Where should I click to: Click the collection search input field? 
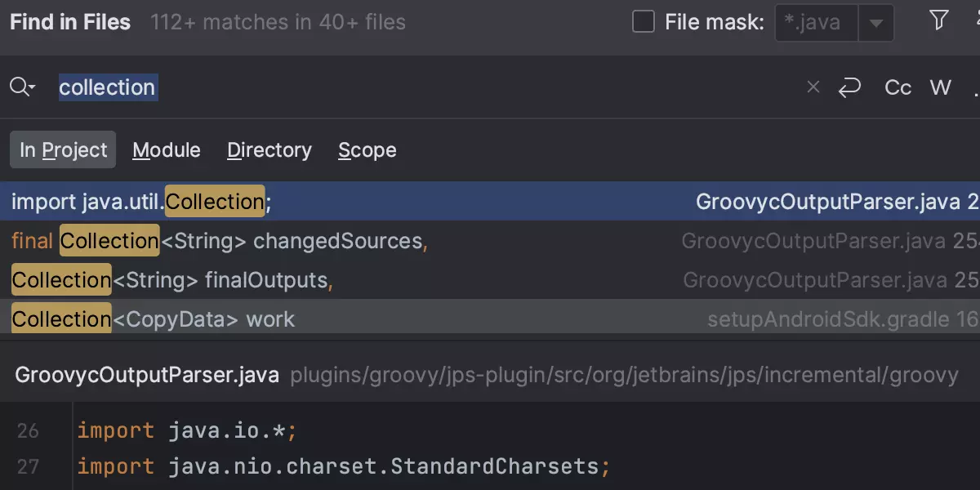pos(408,87)
